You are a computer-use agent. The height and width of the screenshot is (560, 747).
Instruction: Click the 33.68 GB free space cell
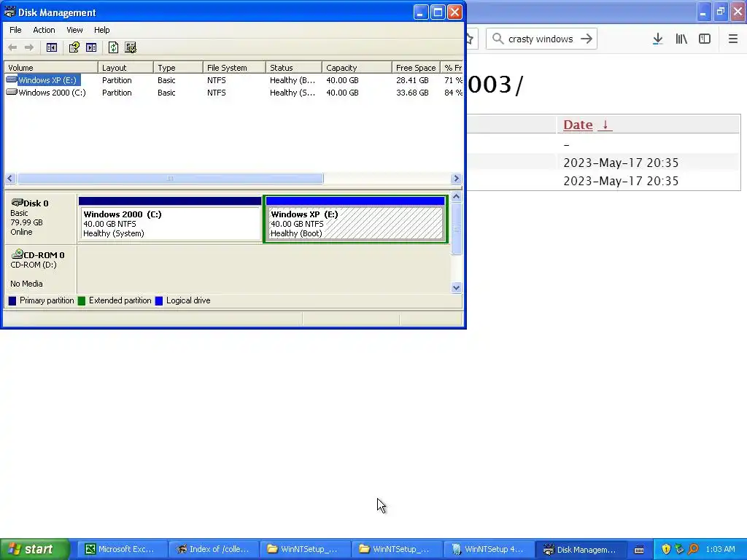(412, 93)
